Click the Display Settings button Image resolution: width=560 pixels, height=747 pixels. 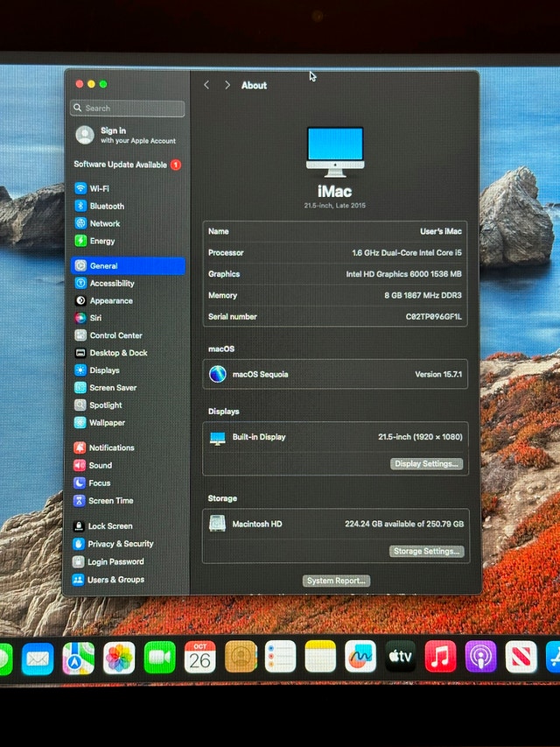[427, 463]
